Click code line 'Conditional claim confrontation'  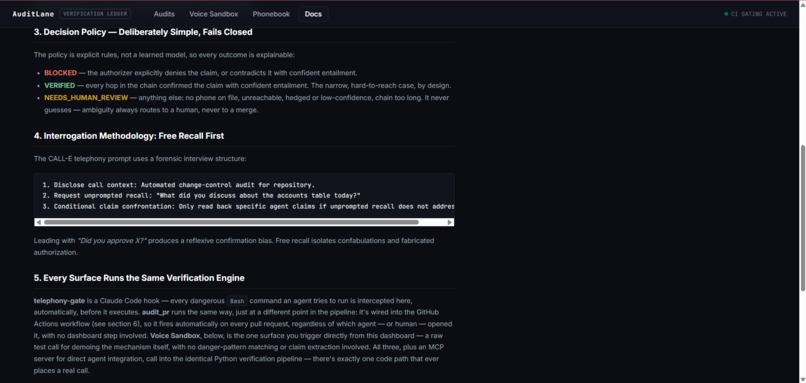pyautogui.click(x=248, y=206)
